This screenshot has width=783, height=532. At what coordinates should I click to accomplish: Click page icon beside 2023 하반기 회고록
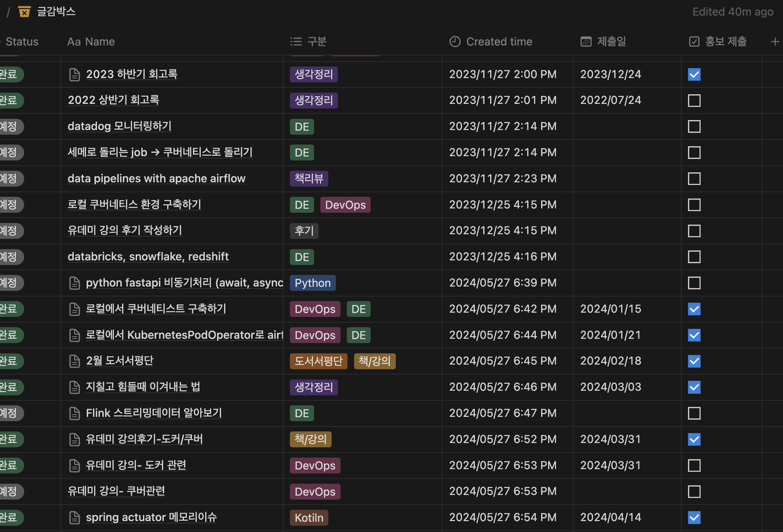point(74,74)
